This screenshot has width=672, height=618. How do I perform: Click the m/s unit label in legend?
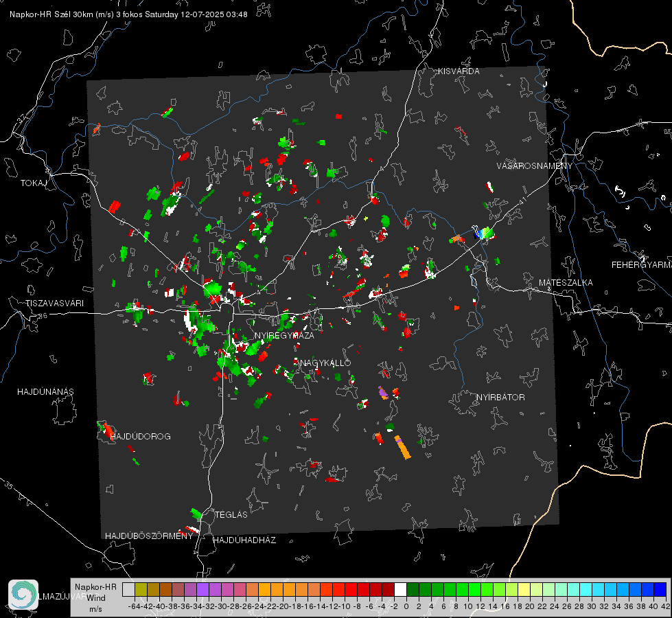[95, 609]
